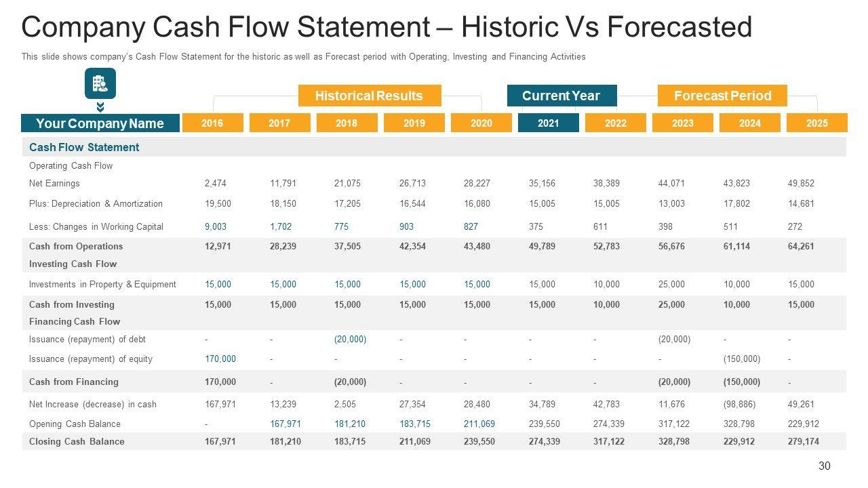Select the 2021 year column header
The height and width of the screenshot is (488, 868).
tap(548, 123)
